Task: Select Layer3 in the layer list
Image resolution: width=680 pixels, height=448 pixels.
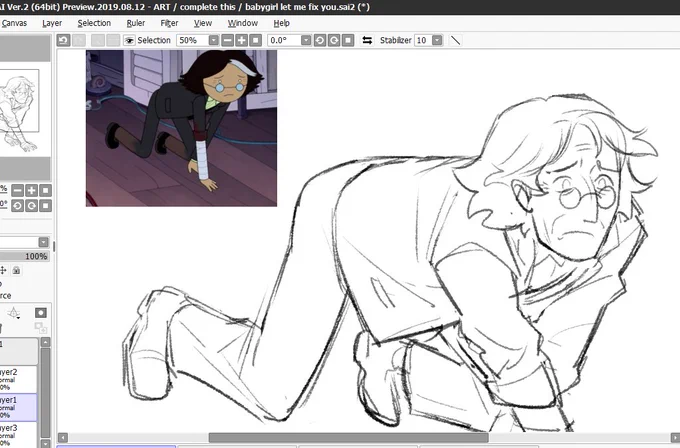Action: pyautogui.click(x=19, y=435)
